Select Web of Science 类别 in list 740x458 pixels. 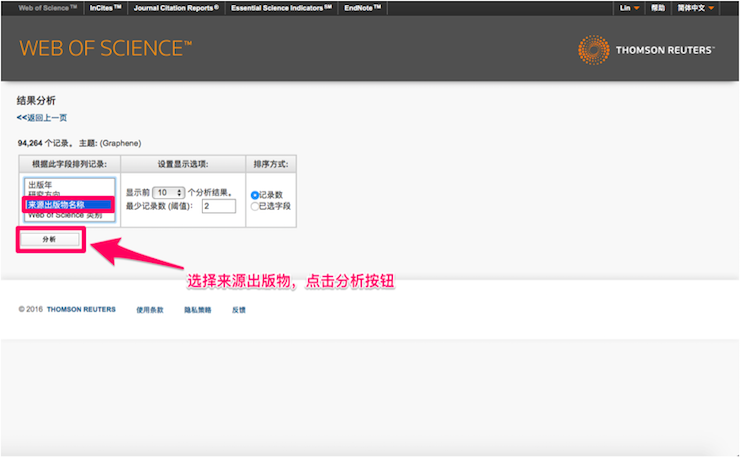coord(65,216)
